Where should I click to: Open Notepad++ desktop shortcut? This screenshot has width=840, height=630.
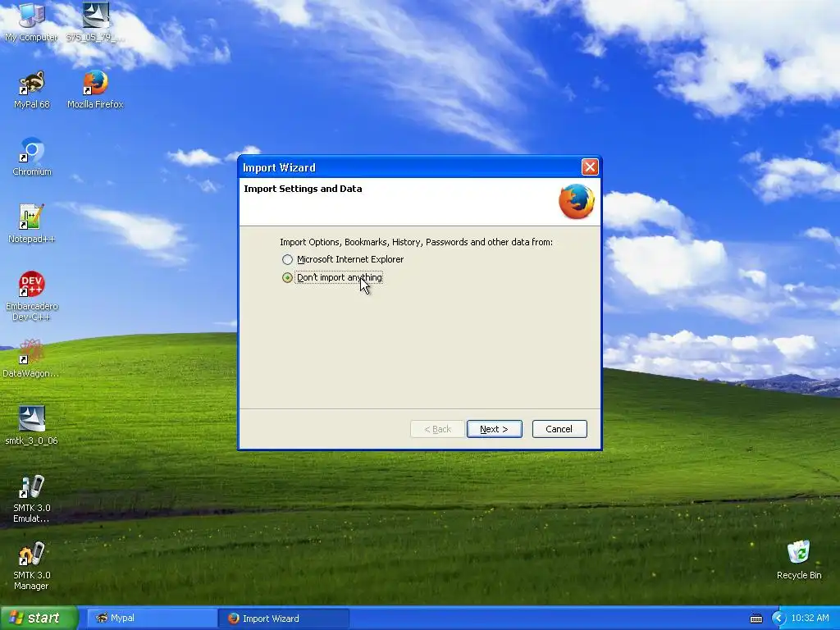(31, 225)
